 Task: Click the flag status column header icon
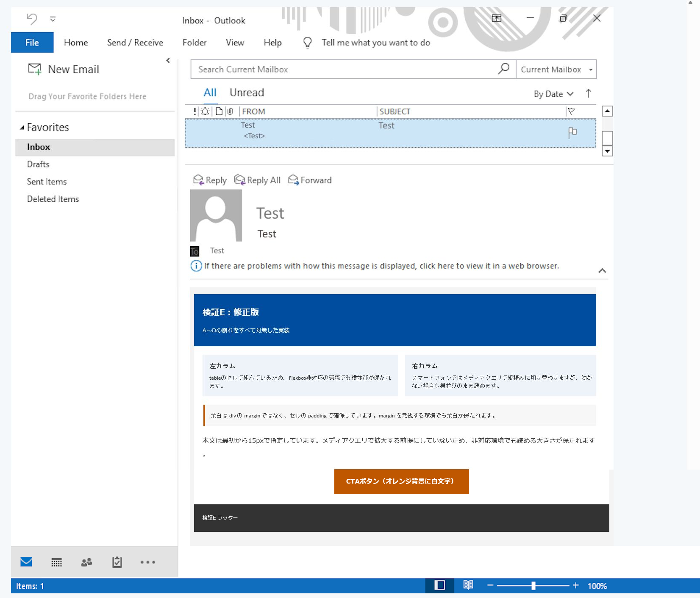click(x=571, y=111)
